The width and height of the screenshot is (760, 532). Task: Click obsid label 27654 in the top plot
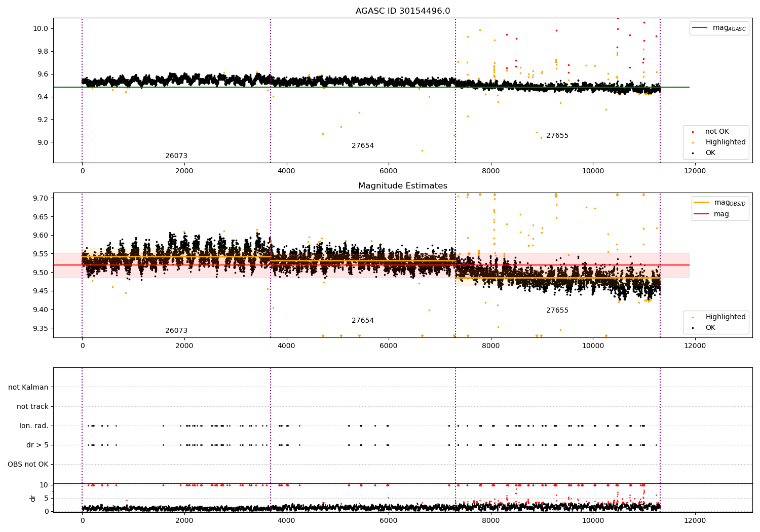[x=363, y=146]
